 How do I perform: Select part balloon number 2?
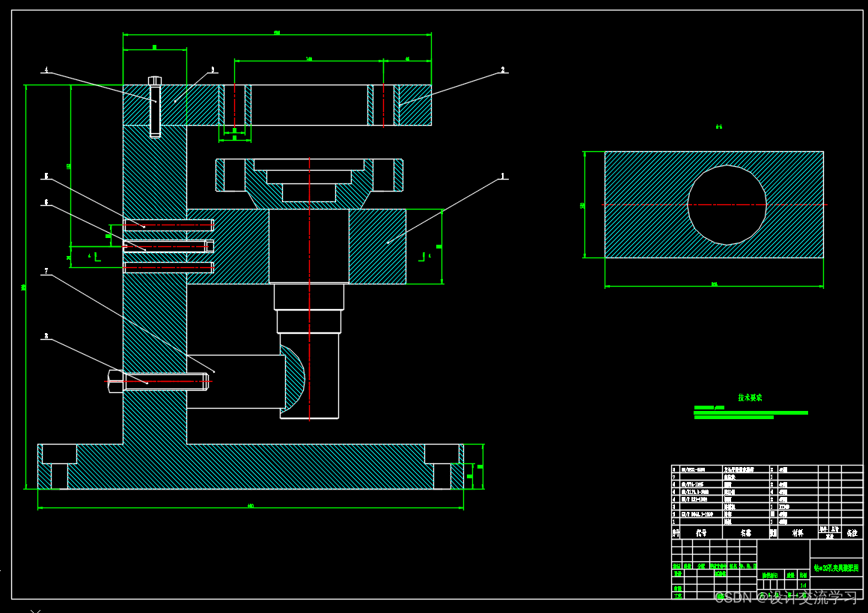(x=503, y=70)
